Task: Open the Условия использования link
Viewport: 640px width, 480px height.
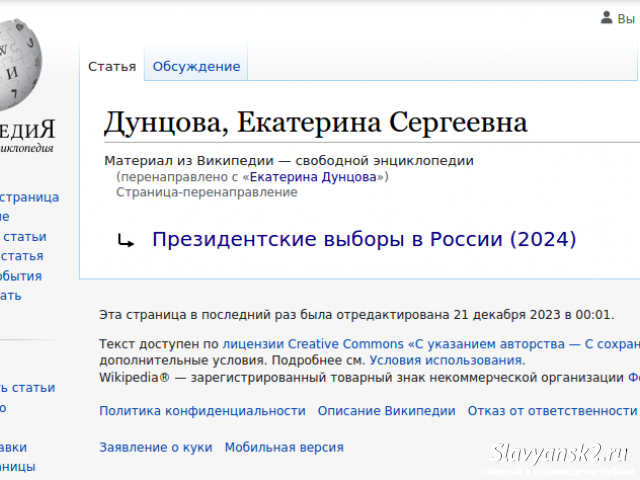Action: (447, 361)
